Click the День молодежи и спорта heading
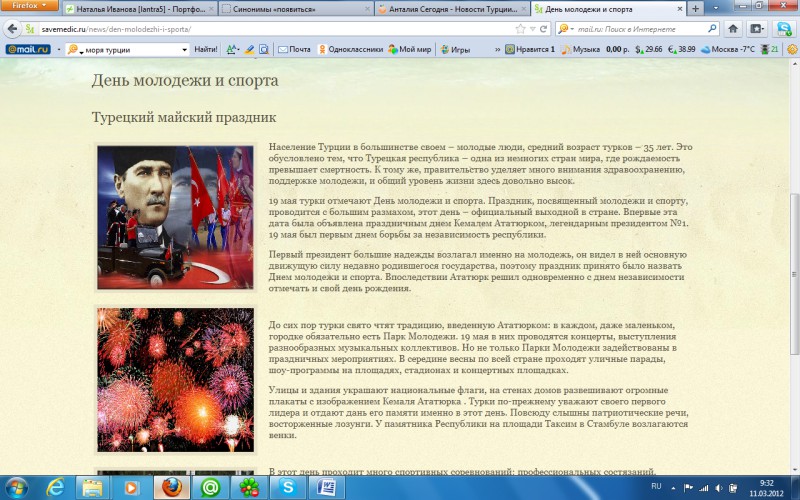 [x=185, y=81]
